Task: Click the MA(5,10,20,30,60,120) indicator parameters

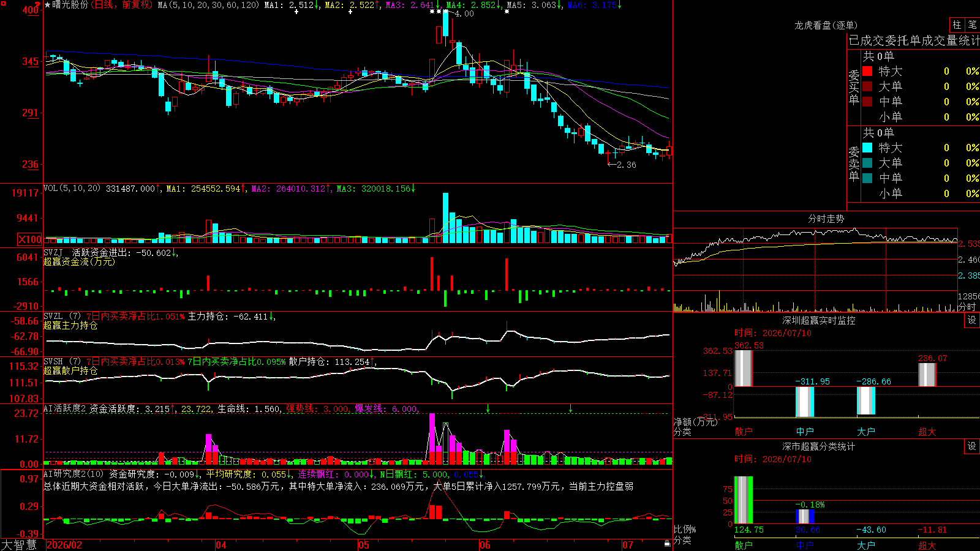Action: coord(208,5)
